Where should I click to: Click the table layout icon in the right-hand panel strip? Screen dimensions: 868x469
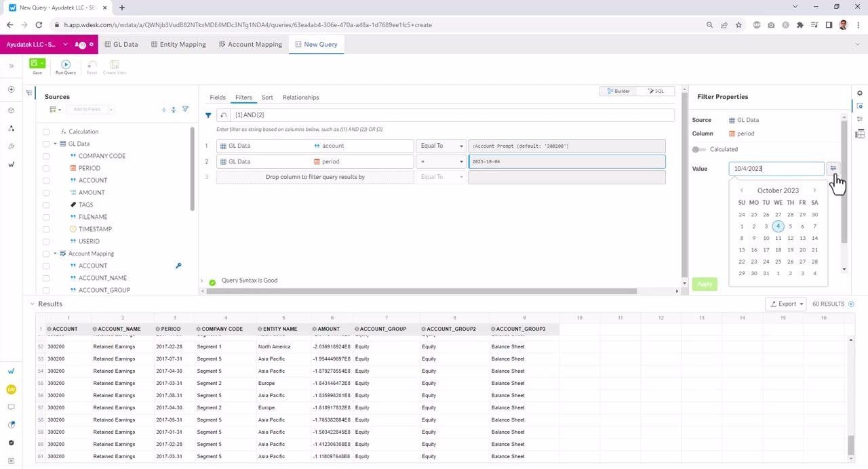pyautogui.click(x=860, y=134)
